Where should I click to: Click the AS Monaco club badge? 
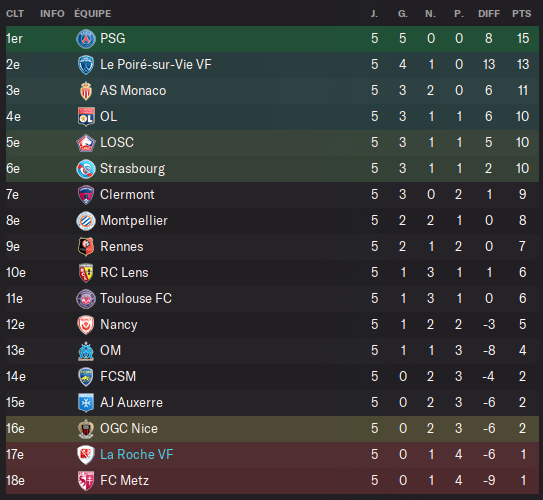pos(86,91)
